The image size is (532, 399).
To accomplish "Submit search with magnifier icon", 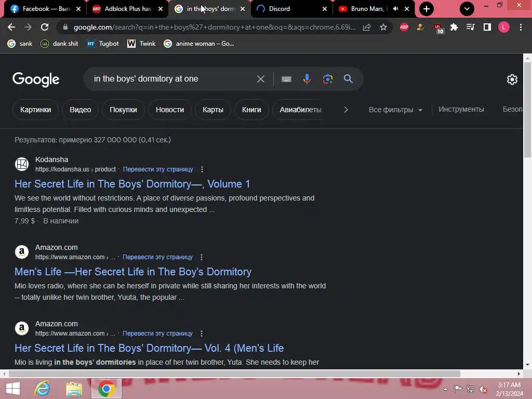I will [x=348, y=79].
